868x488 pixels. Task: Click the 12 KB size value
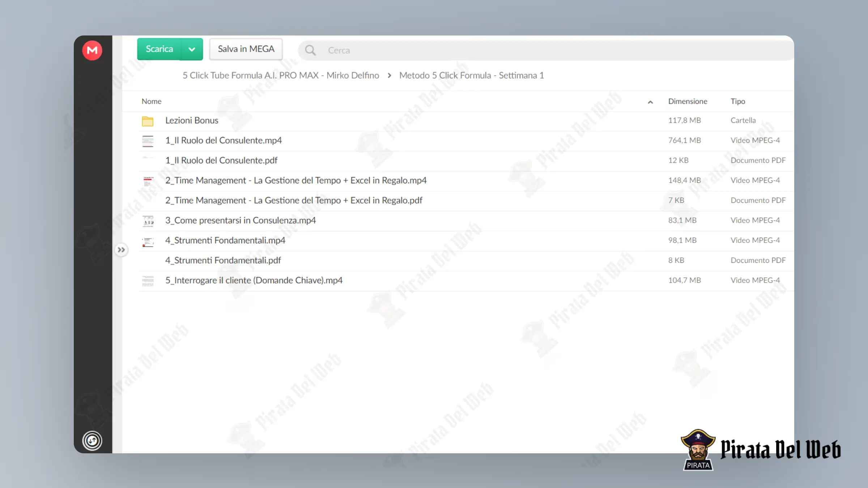(x=678, y=160)
